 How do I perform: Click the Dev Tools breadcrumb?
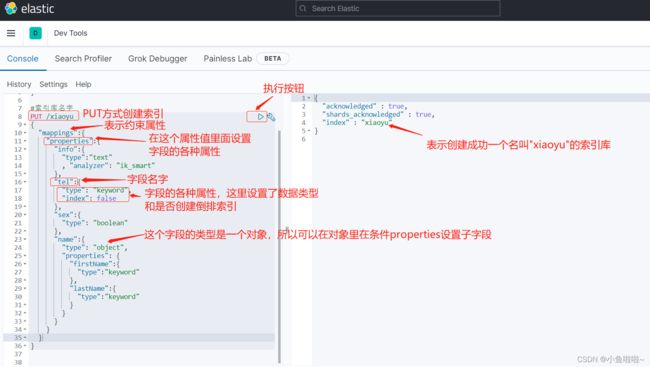coord(70,33)
